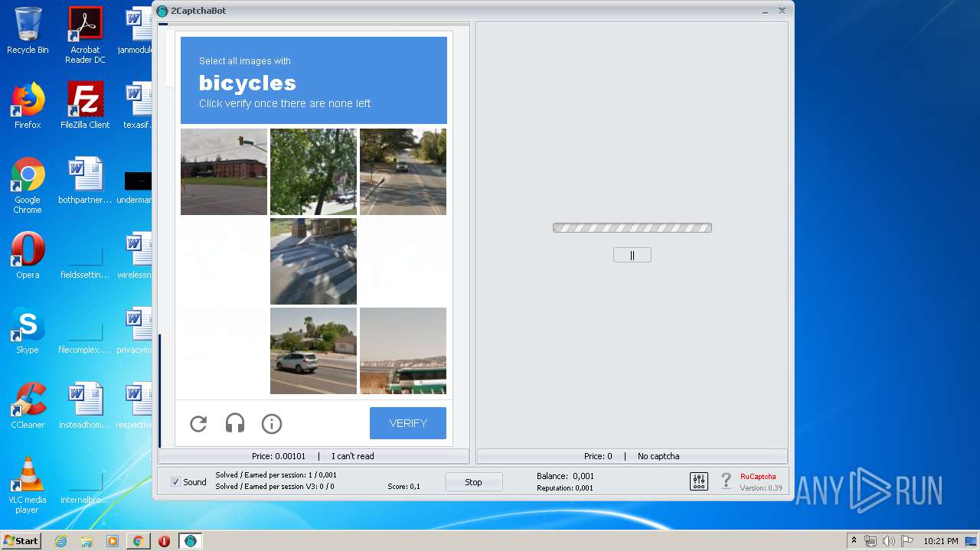Click the striped loading progress bar
This screenshot has width=980, height=551.
pos(632,227)
